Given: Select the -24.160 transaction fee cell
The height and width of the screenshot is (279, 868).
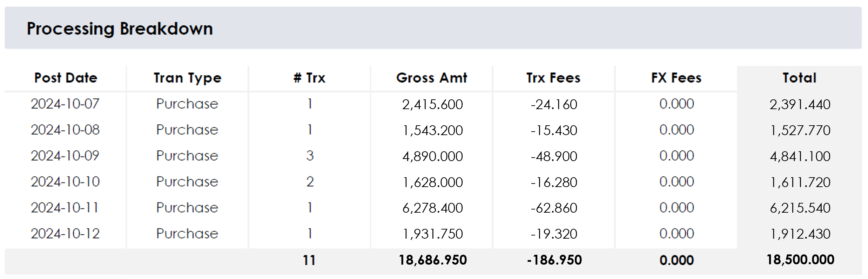Looking at the screenshot, I should point(554,104).
